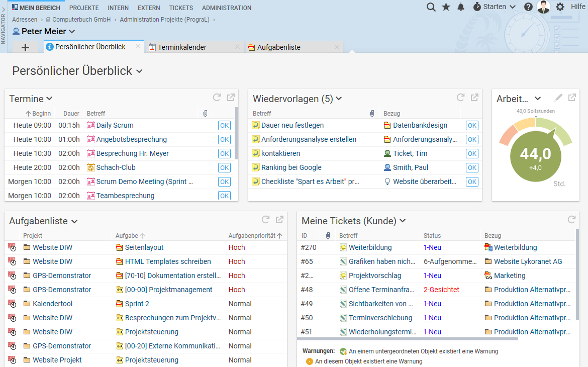This screenshot has height=367, width=588.
Task: Open the TICKETS menu
Action: [x=181, y=8]
